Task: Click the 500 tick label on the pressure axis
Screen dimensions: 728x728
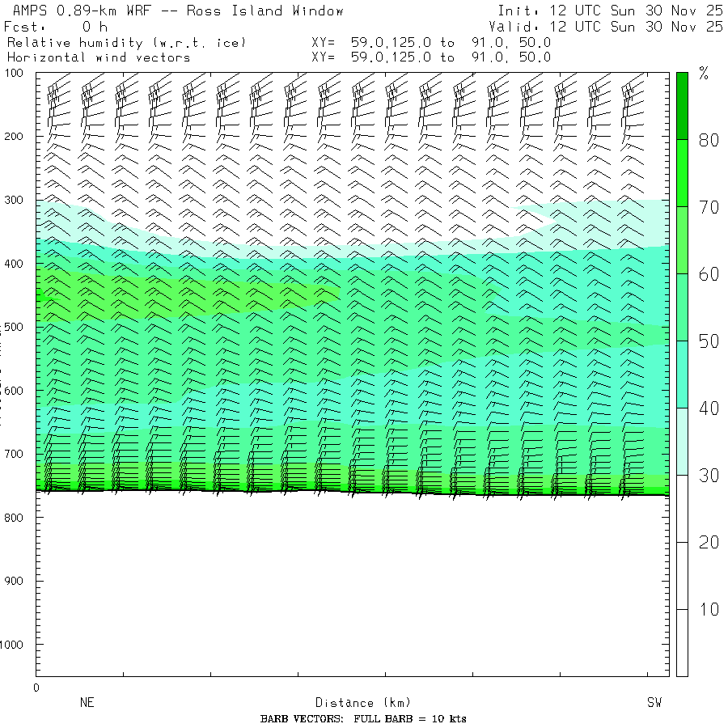Action: [x=16, y=327]
